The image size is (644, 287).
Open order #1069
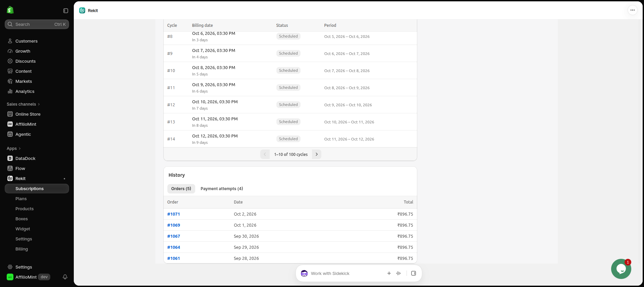tap(173, 225)
